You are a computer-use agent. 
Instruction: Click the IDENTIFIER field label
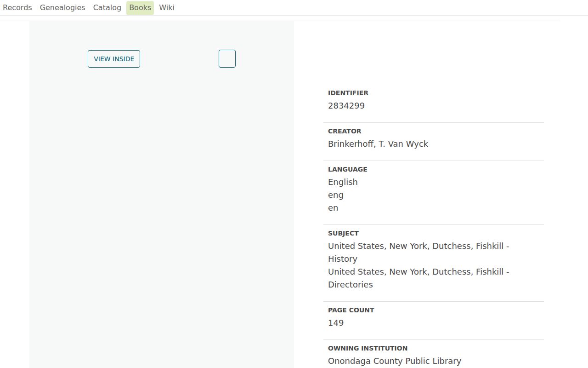[x=348, y=93]
